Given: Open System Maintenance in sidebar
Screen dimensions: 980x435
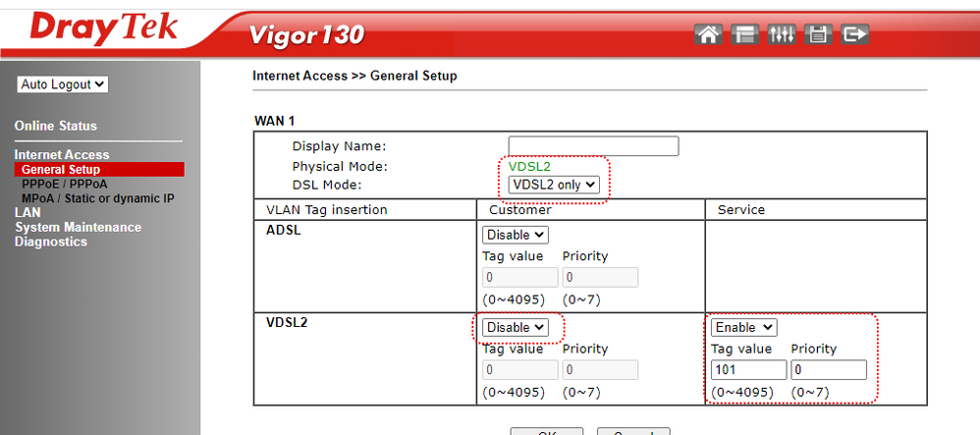Looking at the screenshot, I should tap(79, 227).
